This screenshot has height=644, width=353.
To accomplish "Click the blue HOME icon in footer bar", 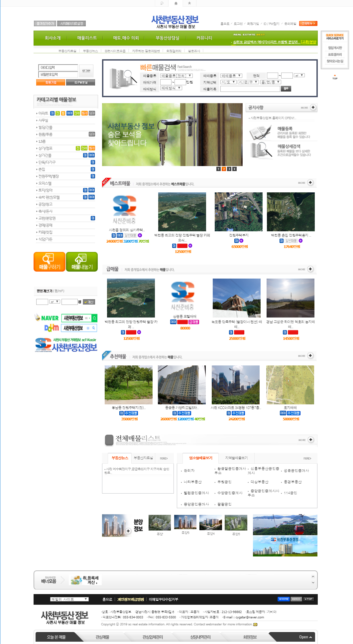I will pyautogui.click(x=284, y=599).
